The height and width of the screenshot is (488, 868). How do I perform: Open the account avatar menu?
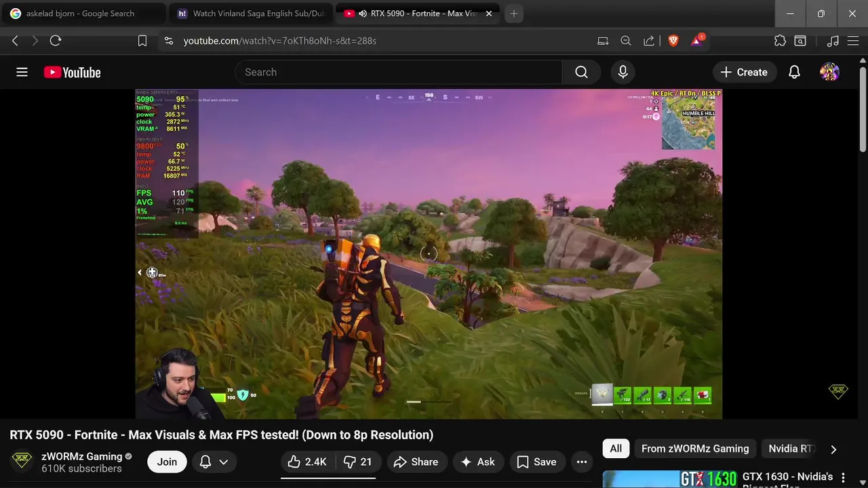coord(829,72)
